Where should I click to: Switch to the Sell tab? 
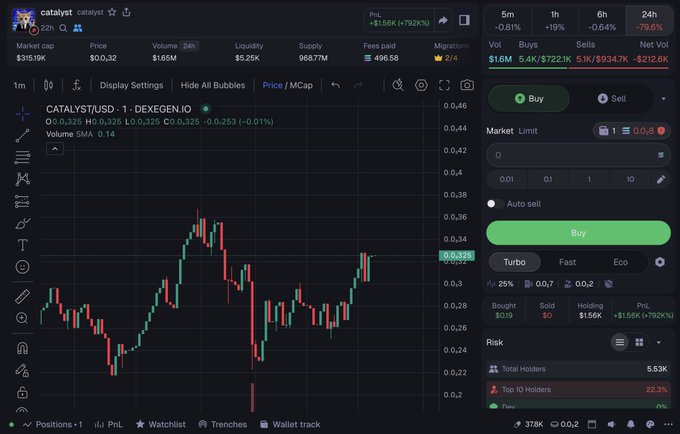pos(612,99)
